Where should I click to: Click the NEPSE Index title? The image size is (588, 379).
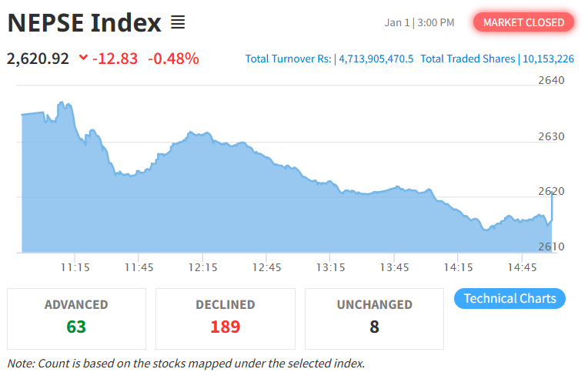[x=85, y=23]
